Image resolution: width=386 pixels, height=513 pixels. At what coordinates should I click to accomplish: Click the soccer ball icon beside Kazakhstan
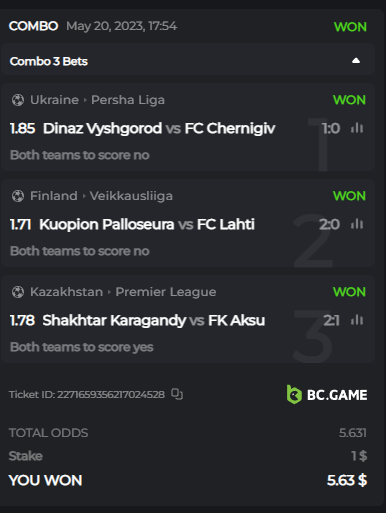[x=18, y=292]
